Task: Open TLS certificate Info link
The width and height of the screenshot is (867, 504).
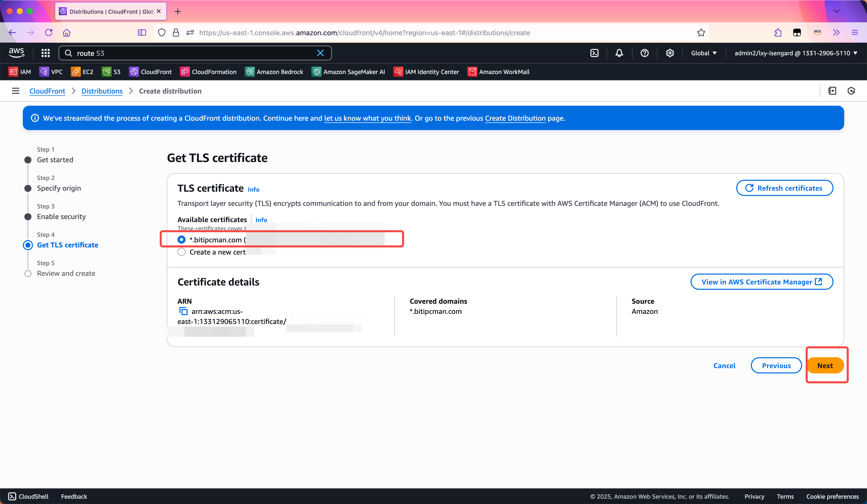Action: pyautogui.click(x=254, y=190)
